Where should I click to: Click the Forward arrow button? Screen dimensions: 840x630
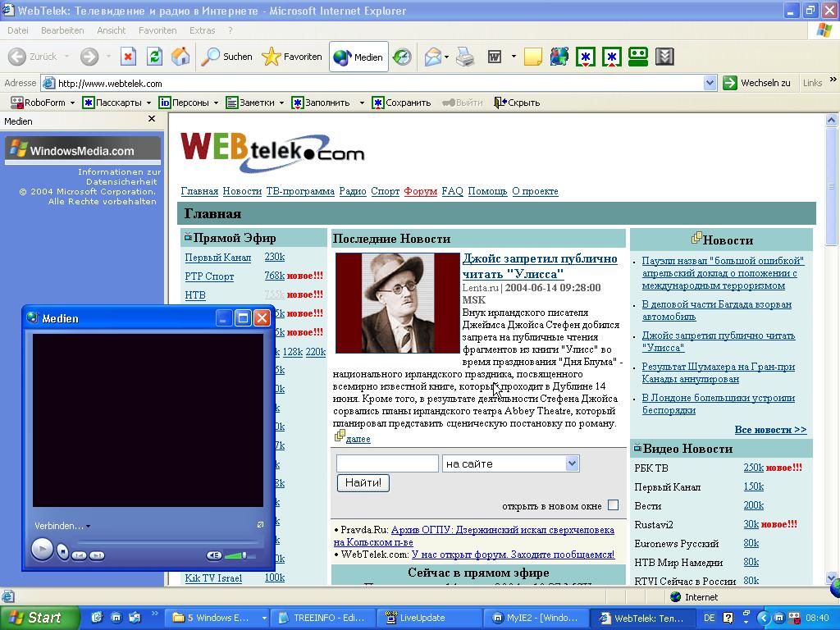click(89, 57)
